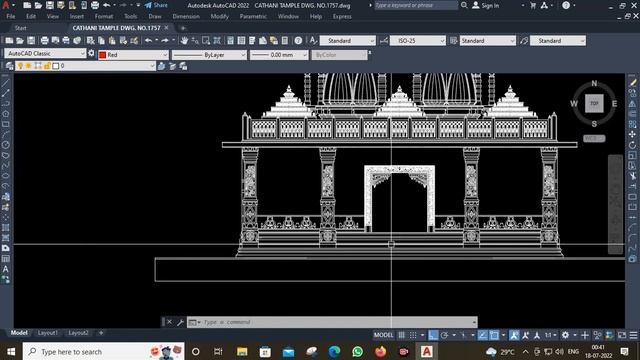The width and height of the screenshot is (640, 360).
Task: Click the WCS label under ViewCube
Action: (594, 138)
